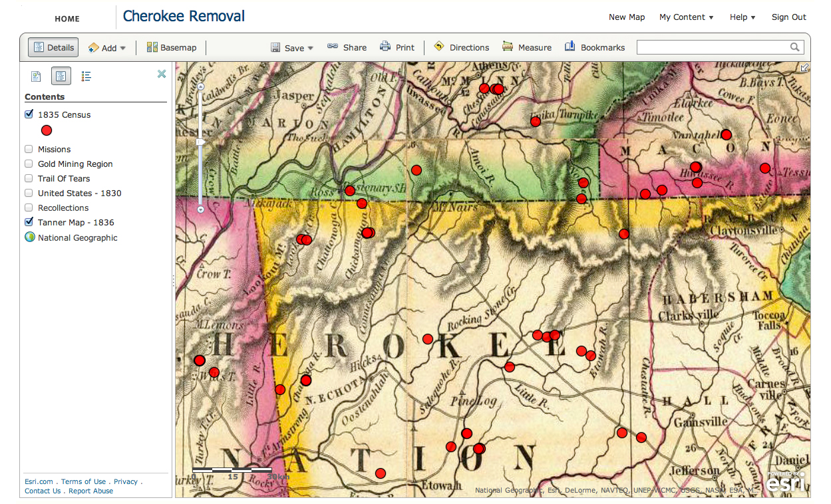Open the Help dropdown menu
The height and width of the screenshot is (504, 831).
(743, 17)
